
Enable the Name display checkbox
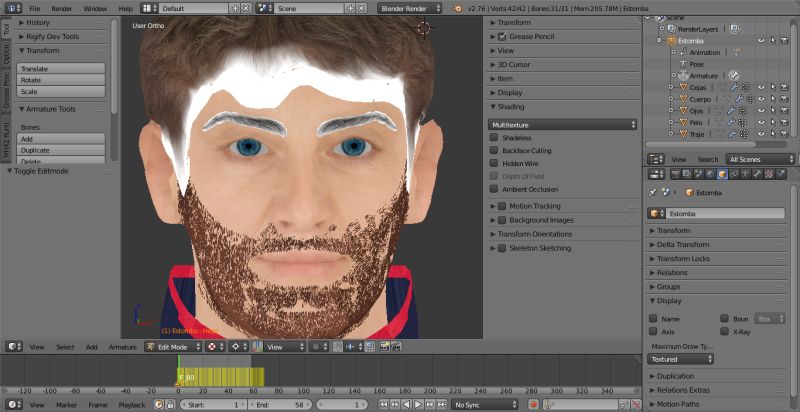(653, 319)
